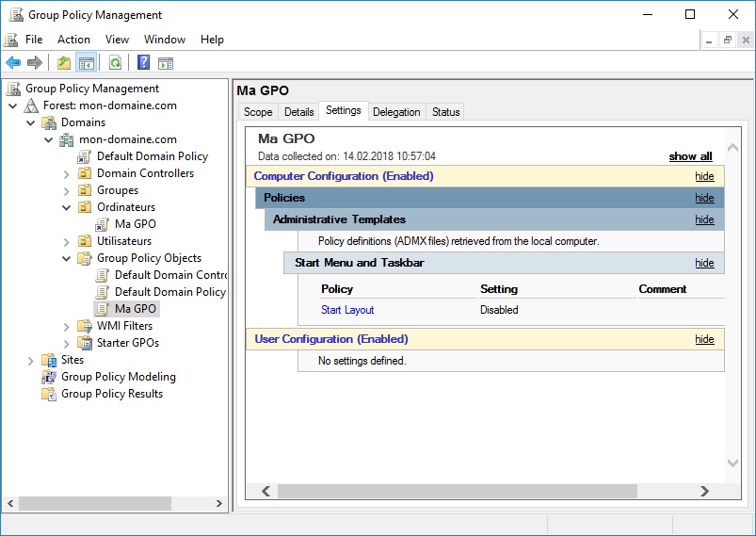This screenshot has height=536, width=756.
Task: Restore the inner MMC child window
Action: point(727,41)
